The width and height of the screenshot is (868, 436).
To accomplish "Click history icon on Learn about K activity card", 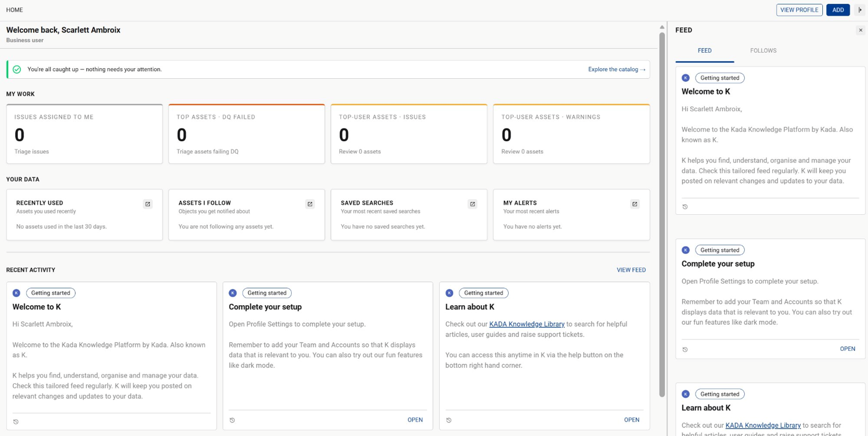I will (449, 420).
